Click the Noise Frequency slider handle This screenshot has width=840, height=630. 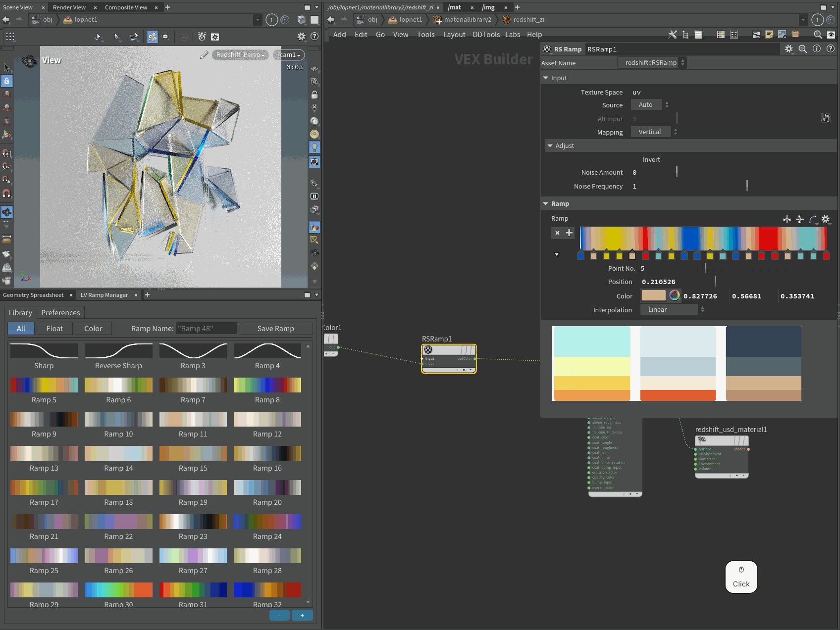click(747, 186)
